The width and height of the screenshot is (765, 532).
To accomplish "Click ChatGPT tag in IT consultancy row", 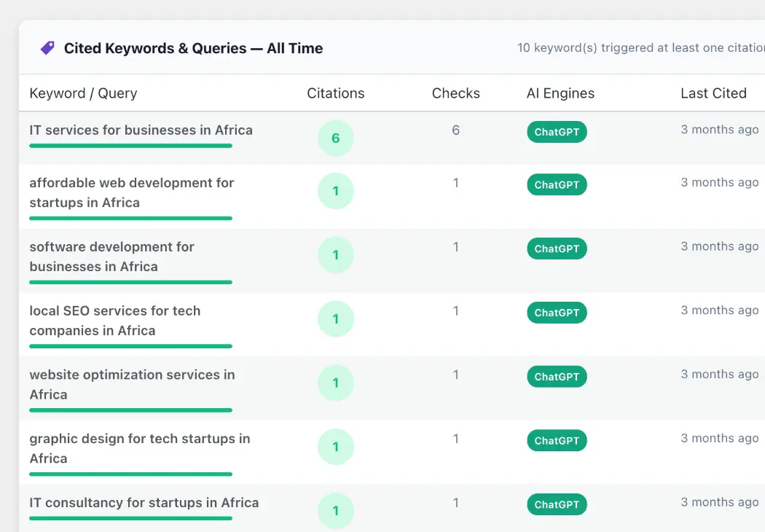I will point(557,504).
